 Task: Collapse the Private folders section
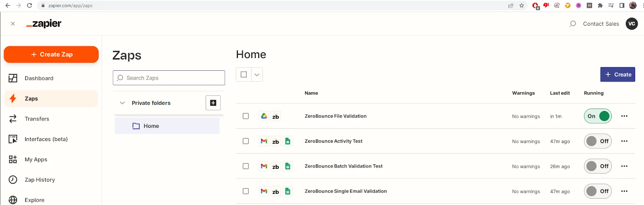tap(122, 103)
